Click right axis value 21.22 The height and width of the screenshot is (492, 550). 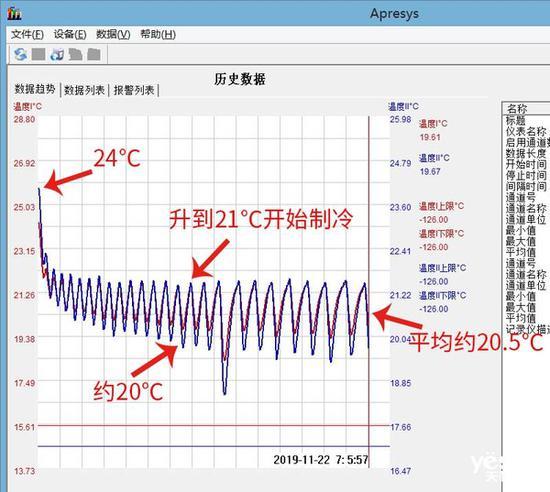point(400,295)
